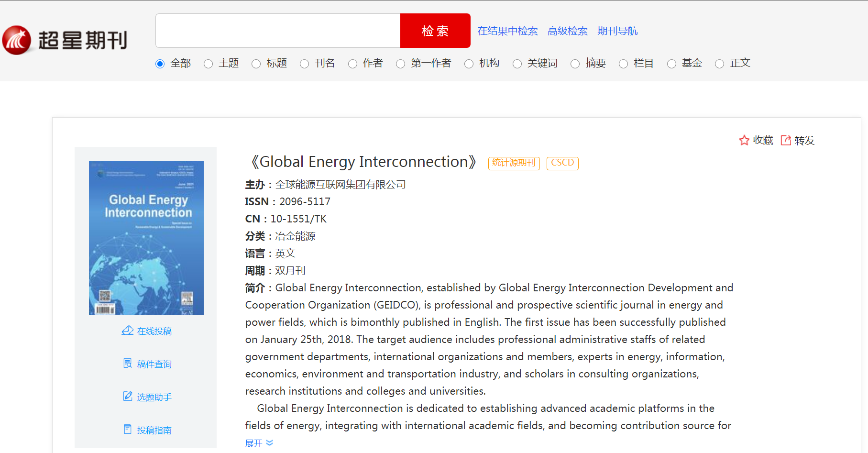
Task: Select the 关键词 radio button
Action: (517, 64)
